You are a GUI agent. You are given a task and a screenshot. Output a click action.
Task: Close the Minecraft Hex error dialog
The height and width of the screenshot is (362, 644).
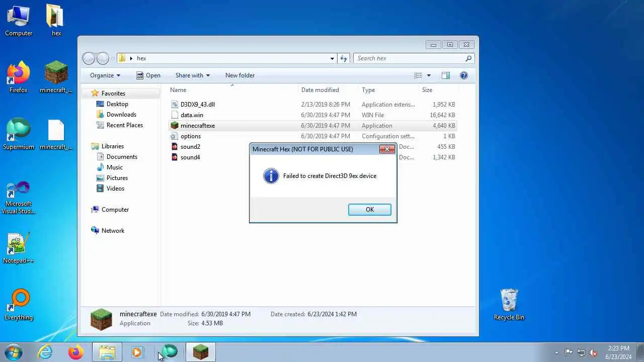point(386,149)
